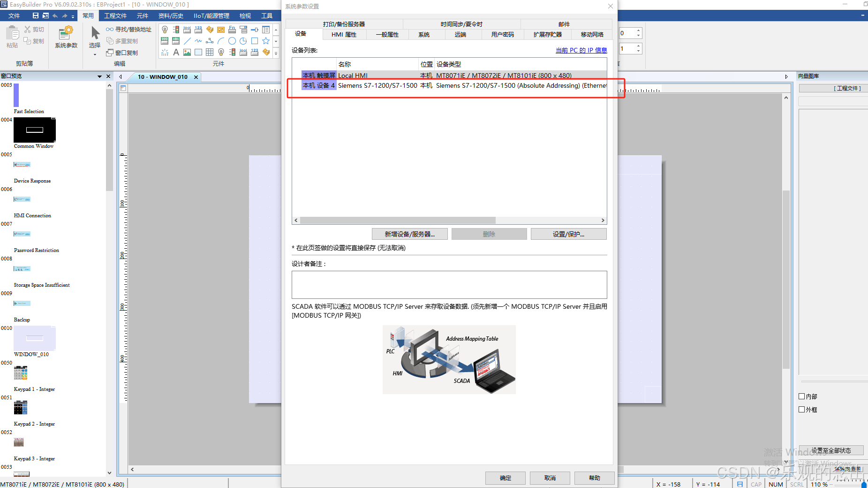Select the slider object icon in gallery
Image resolution: width=868 pixels, height=488 pixels.
[x=255, y=30]
